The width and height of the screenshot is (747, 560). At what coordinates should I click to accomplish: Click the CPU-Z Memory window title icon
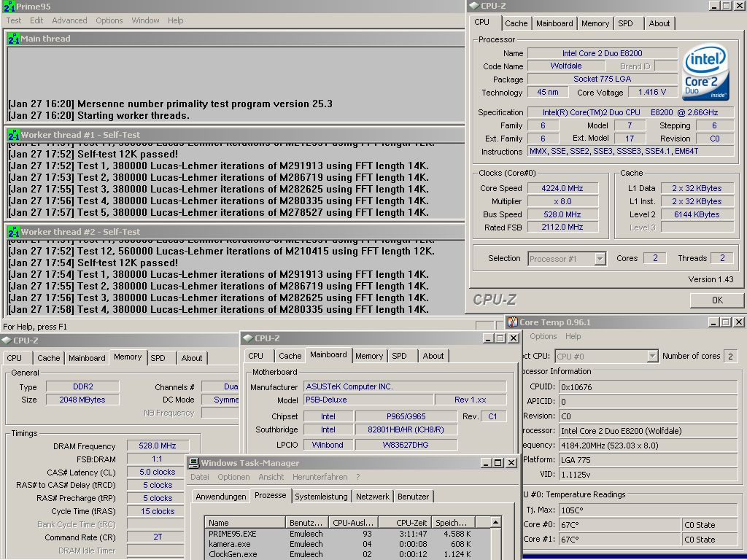(x=6, y=340)
